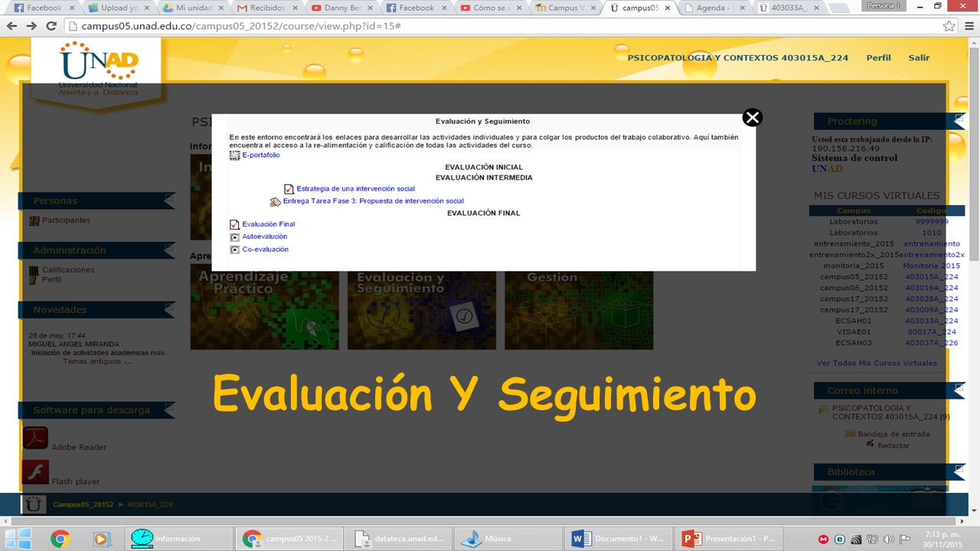Open Monitoria 2015 course link
980x551 pixels.
point(931,266)
